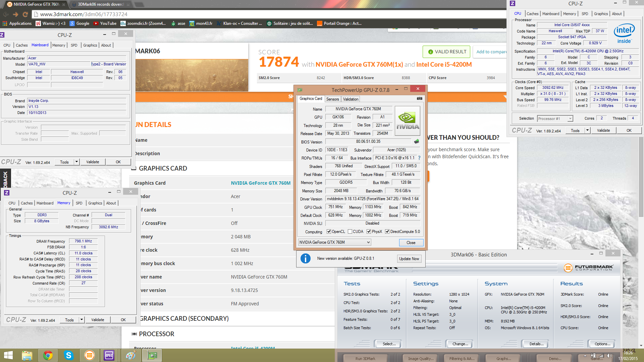Image resolution: width=644 pixels, height=362 pixels.
Task: Take GPU-Z screenshot with camera icon
Action: click(419, 99)
